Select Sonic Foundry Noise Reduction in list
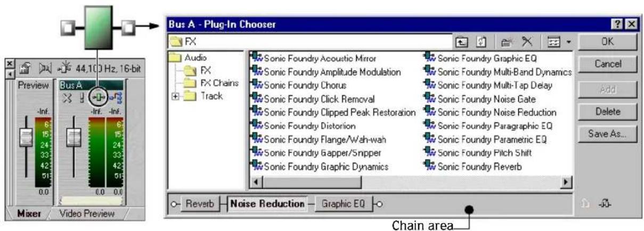644x231 pixels. 496,112
